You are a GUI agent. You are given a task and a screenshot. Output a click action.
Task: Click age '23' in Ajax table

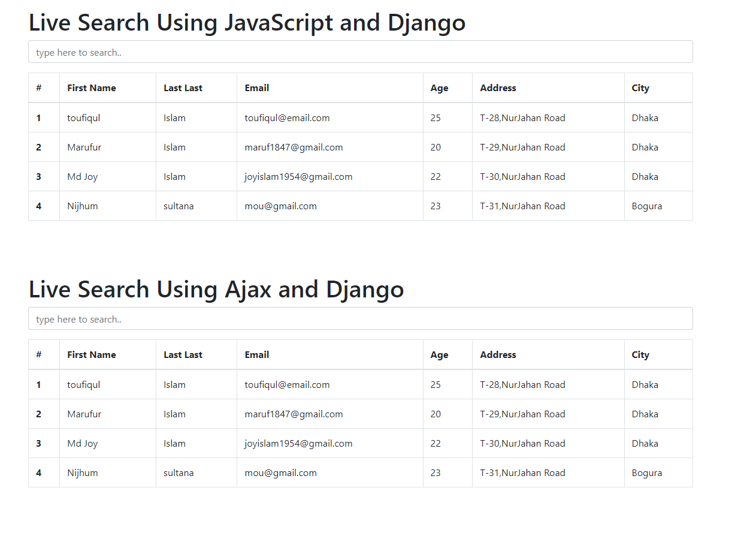click(x=436, y=472)
